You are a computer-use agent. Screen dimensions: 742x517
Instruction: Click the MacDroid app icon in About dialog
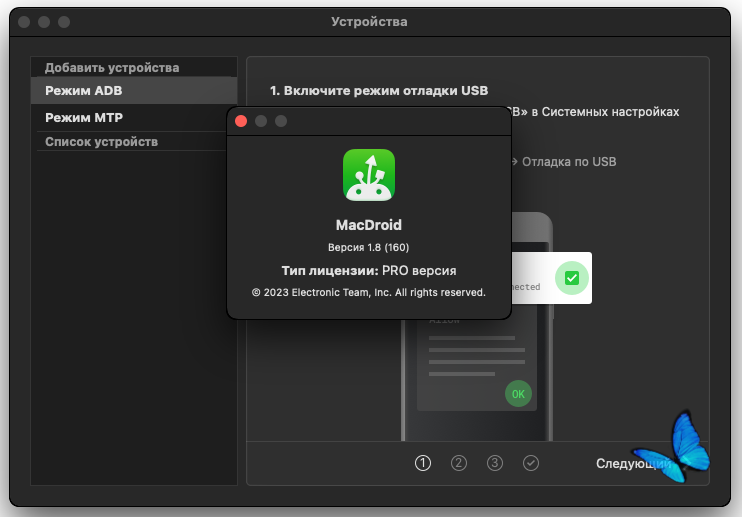[369, 175]
